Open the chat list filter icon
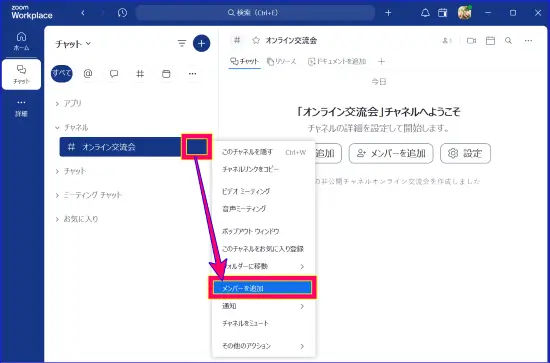 [x=182, y=43]
